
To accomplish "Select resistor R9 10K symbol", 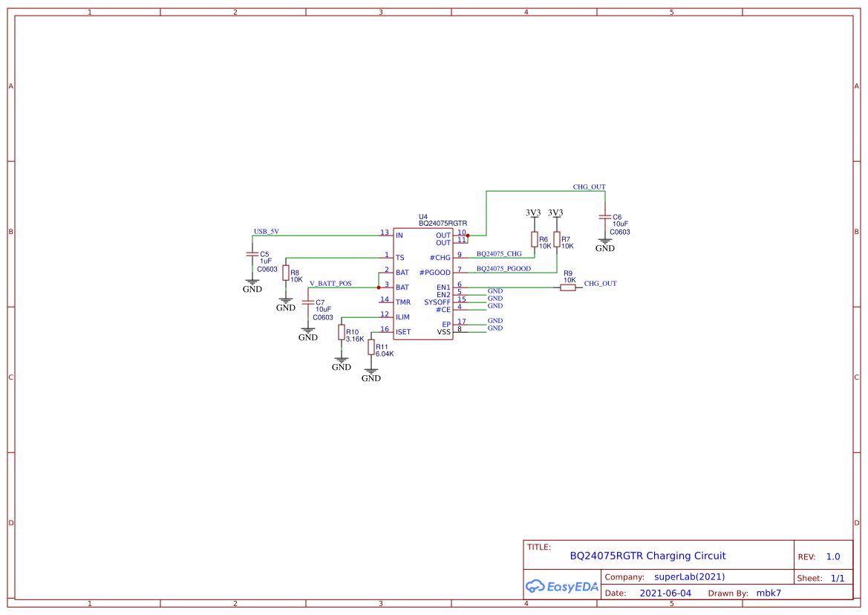I will (x=568, y=286).
